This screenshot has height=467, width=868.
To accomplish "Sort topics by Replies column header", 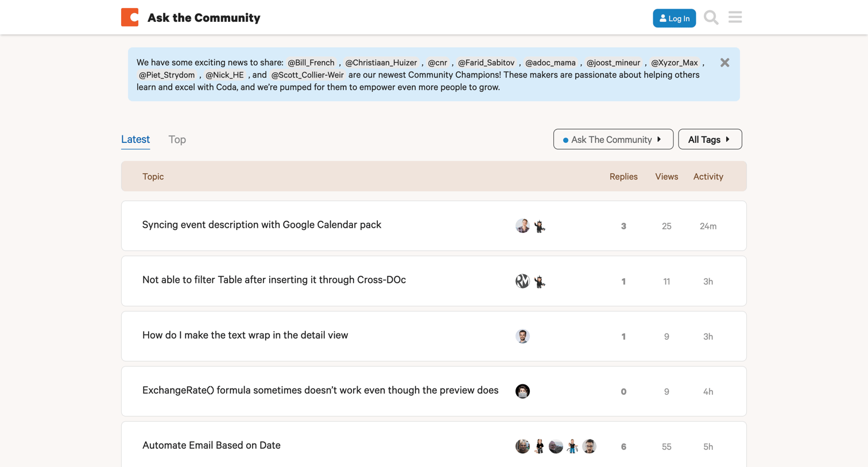I will (x=623, y=177).
